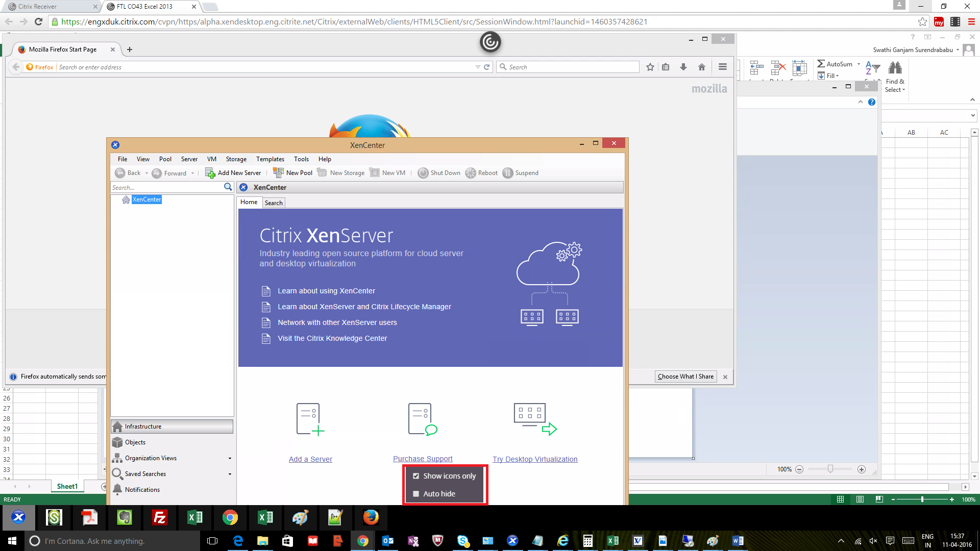Select the XenCenter node in the tree
Screen dimensions: 980x551
click(x=146, y=199)
